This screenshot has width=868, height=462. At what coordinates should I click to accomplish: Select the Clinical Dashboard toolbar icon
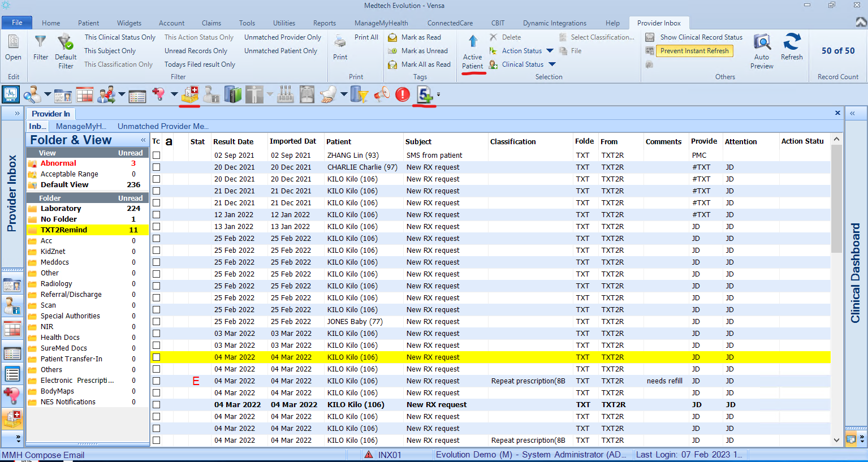click(x=11, y=94)
